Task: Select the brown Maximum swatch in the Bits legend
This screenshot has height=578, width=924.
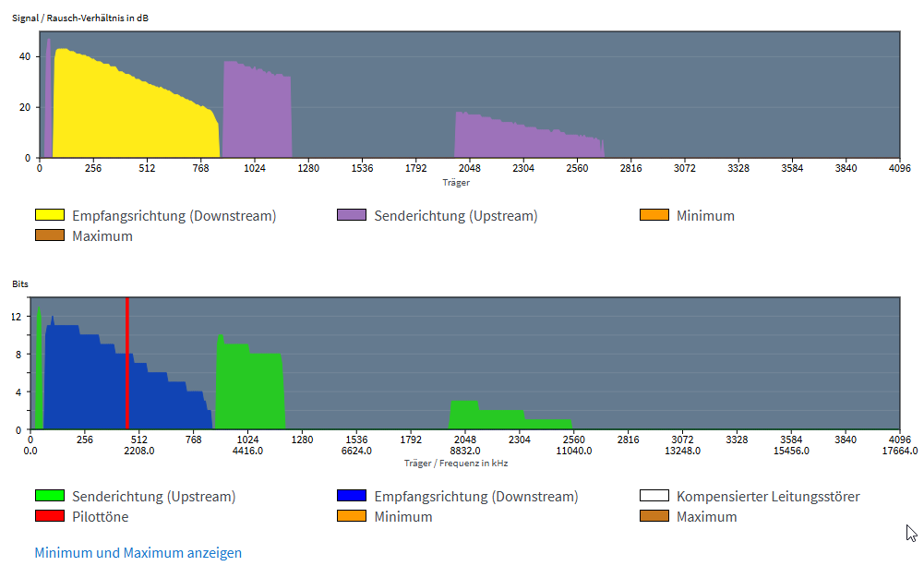Action: pos(654,515)
